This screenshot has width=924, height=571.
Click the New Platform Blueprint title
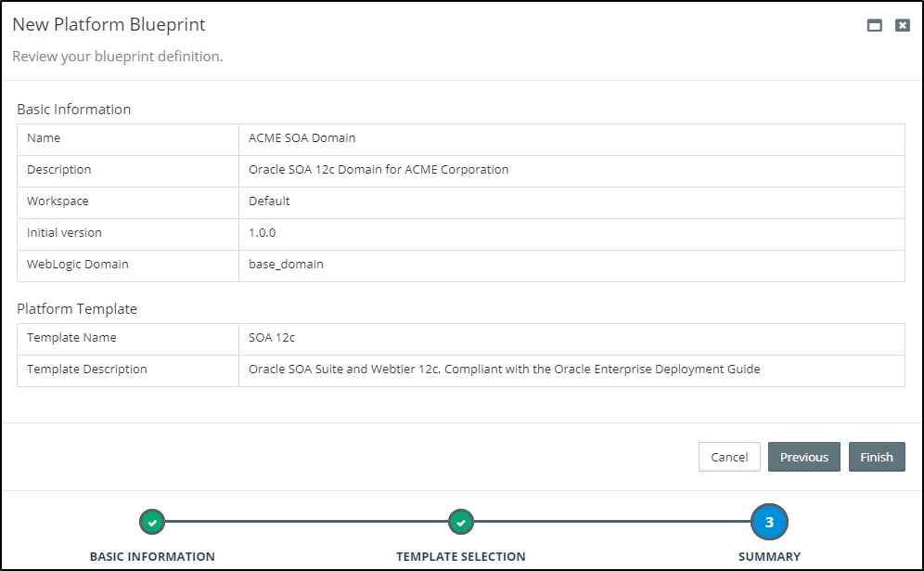109,25
